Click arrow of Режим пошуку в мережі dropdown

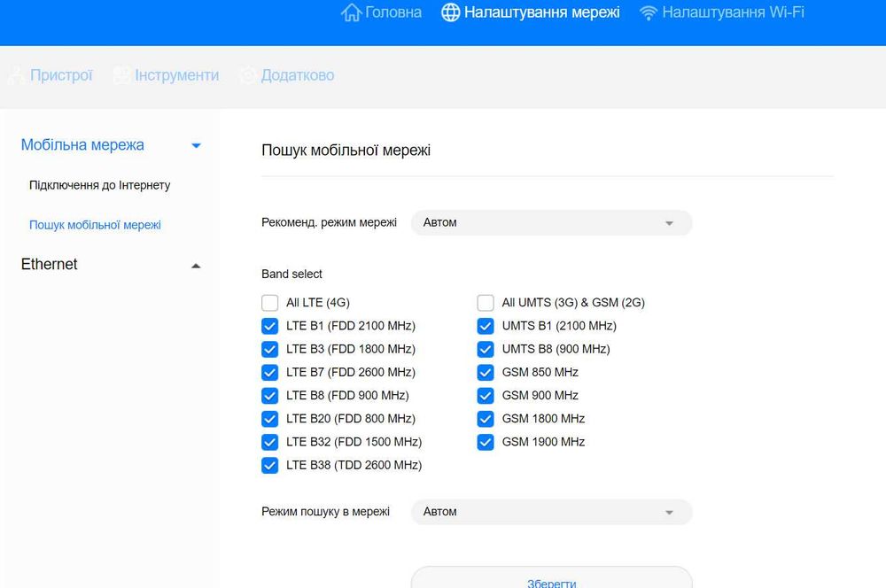669,513
